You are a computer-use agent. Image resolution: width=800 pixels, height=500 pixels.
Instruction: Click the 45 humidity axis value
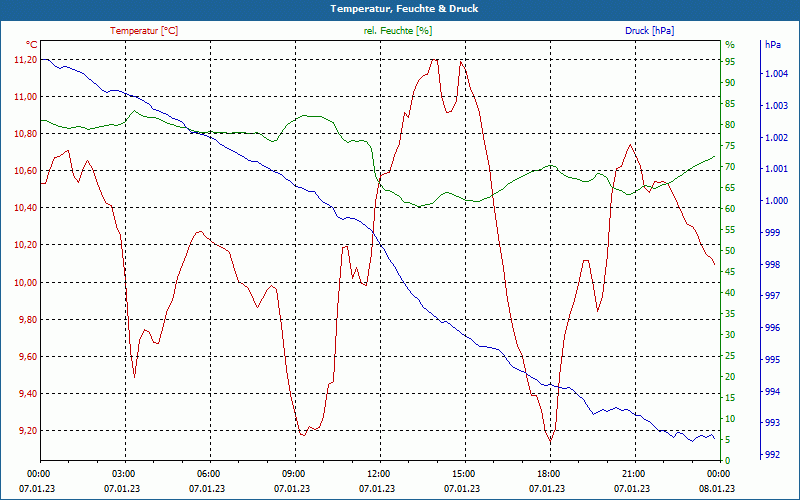730,272
